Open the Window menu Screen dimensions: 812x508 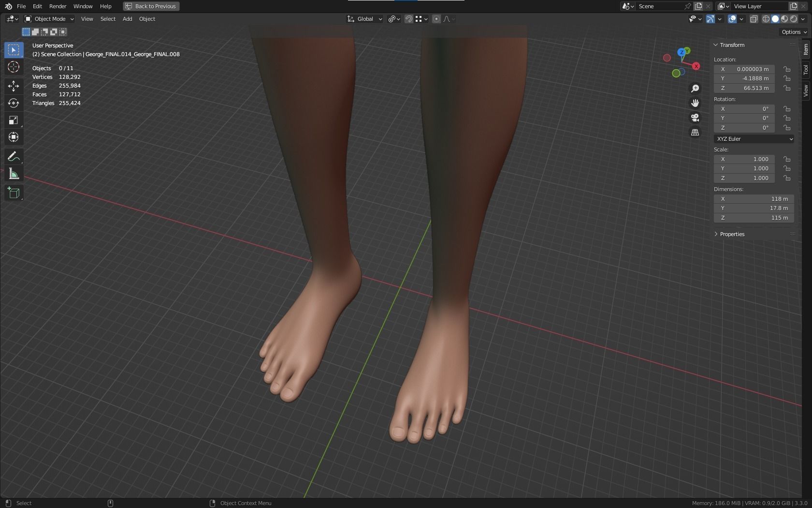83,6
